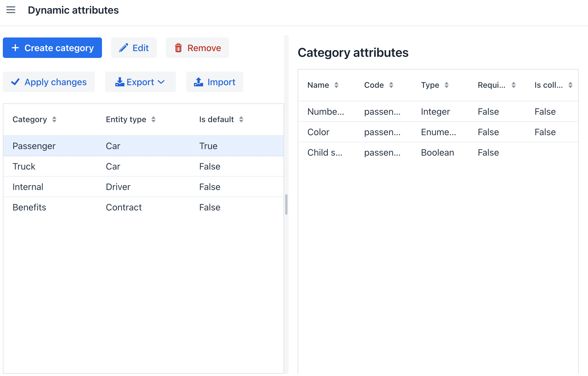Open the Export dropdown menu
The image size is (588, 376).
click(140, 82)
